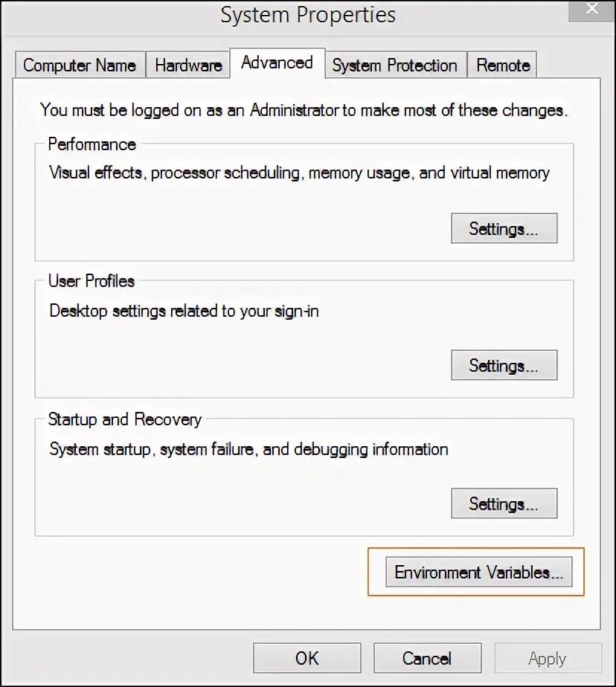Click the desktop settings sign-in description
The image size is (616, 687).
pyautogui.click(x=184, y=311)
